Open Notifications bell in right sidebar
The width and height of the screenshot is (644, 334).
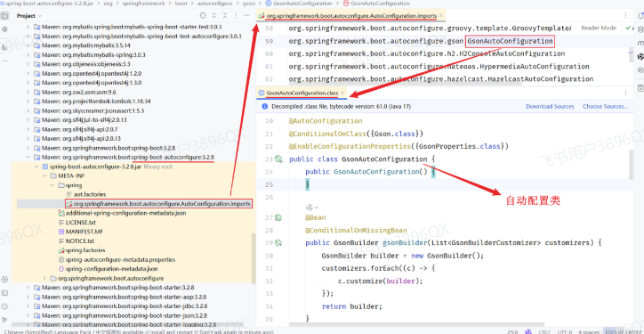(x=640, y=16)
